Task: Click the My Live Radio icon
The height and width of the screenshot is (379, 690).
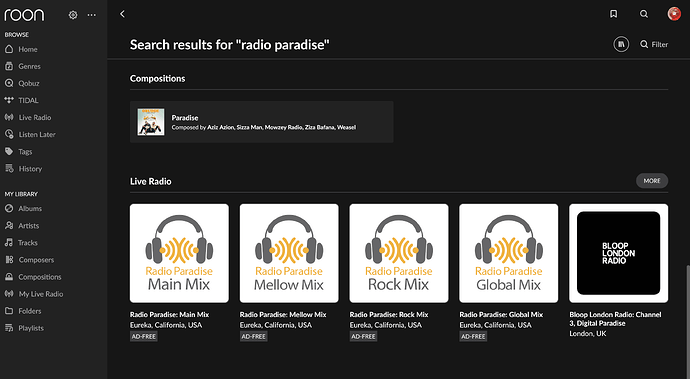Action: 9,294
